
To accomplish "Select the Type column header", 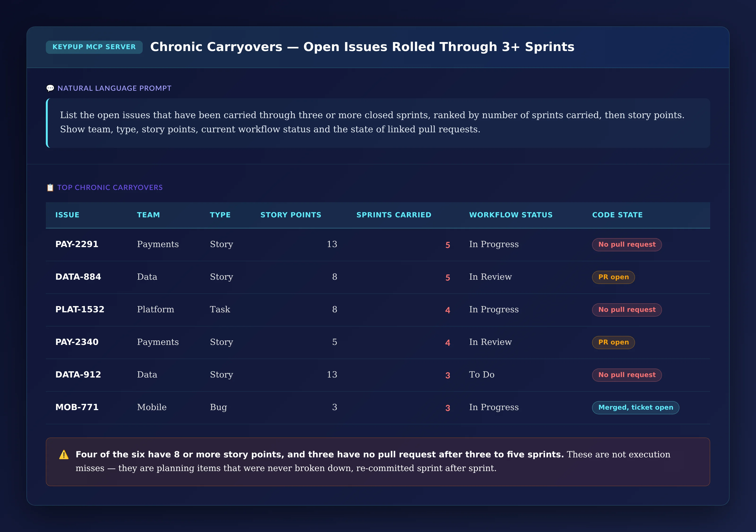I will [x=220, y=215].
